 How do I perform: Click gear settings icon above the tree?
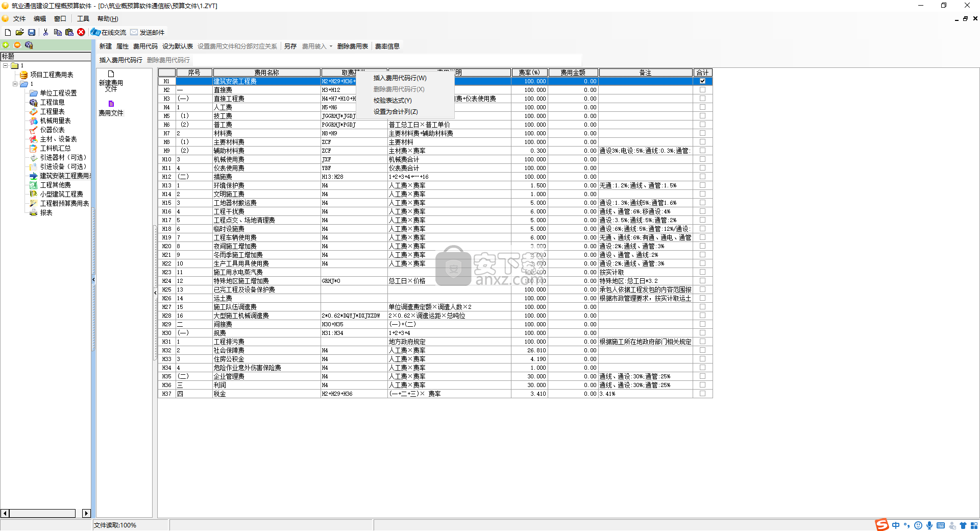point(29,45)
